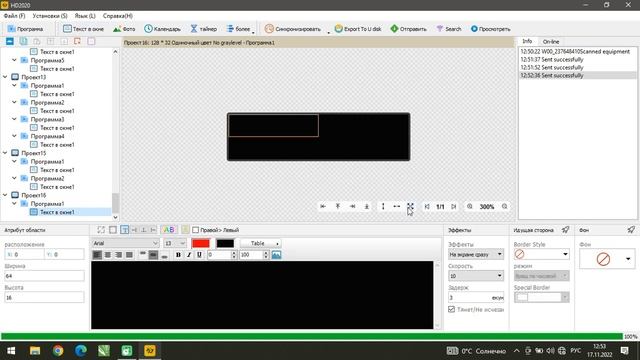Viewport: 640px width, 360px height.
Task: Click the Отправить button
Action: [409, 29]
